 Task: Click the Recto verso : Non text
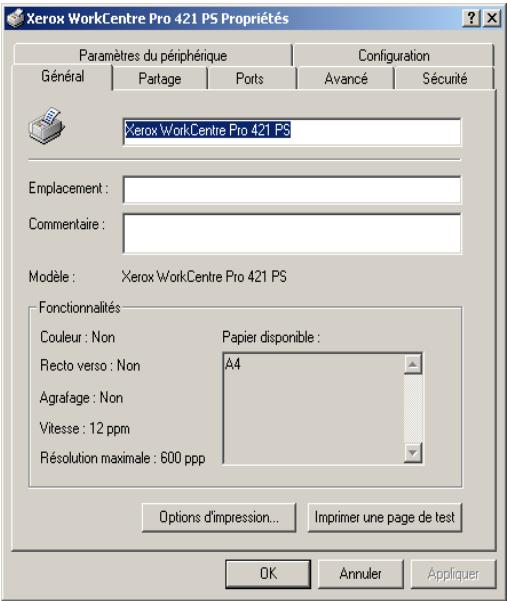pyautogui.click(x=90, y=365)
